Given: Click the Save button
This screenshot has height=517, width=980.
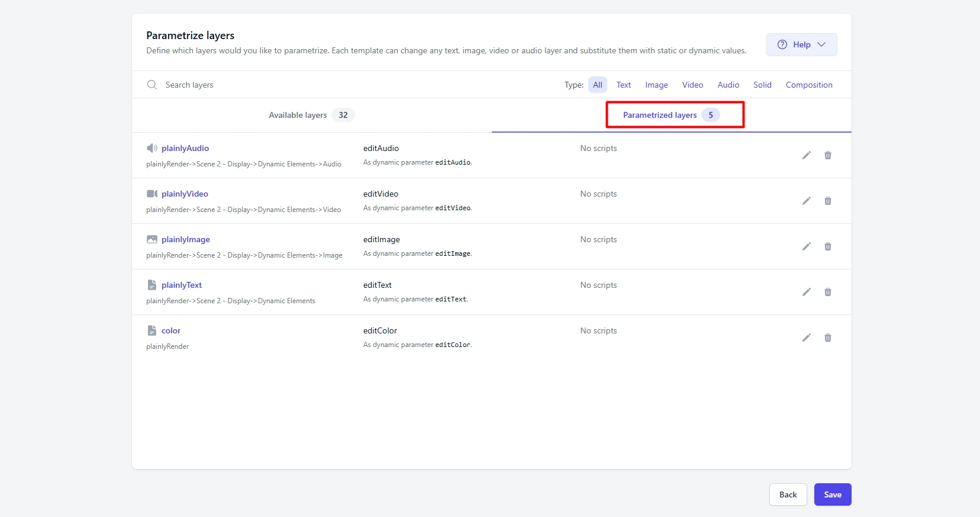Looking at the screenshot, I should pos(833,494).
